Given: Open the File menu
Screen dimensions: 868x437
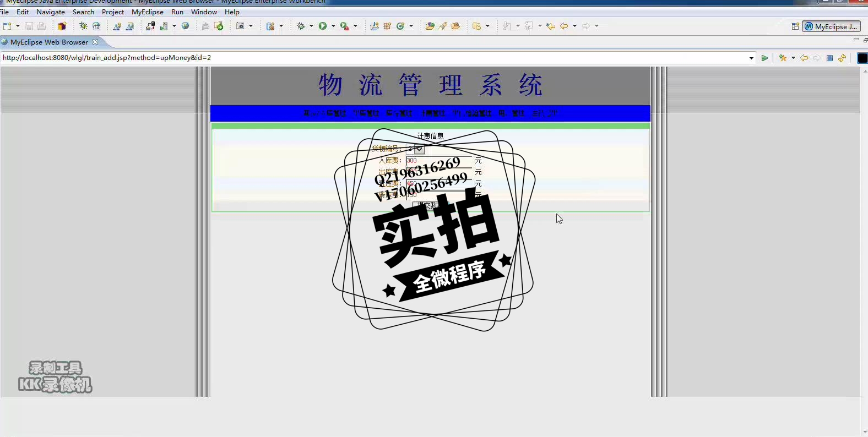Looking at the screenshot, I should click(x=4, y=12).
